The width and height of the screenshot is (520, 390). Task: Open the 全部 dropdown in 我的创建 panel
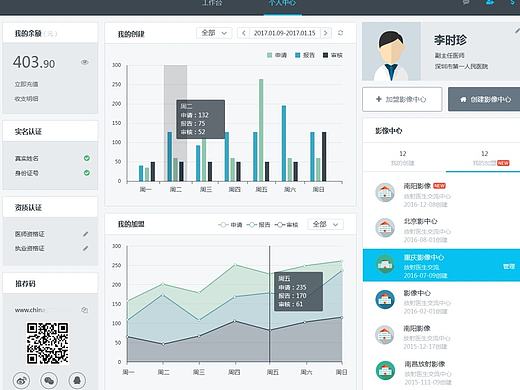214,33
